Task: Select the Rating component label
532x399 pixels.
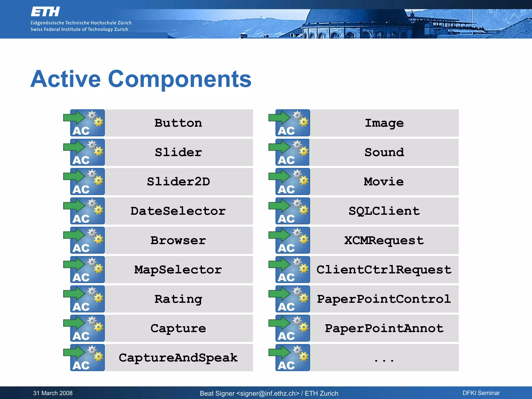Action: tap(178, 299)
